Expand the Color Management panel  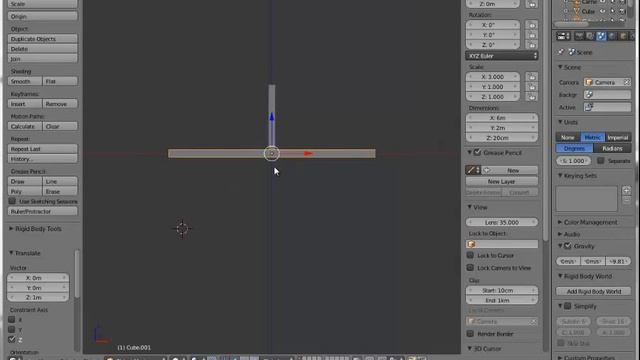point(560,222)
